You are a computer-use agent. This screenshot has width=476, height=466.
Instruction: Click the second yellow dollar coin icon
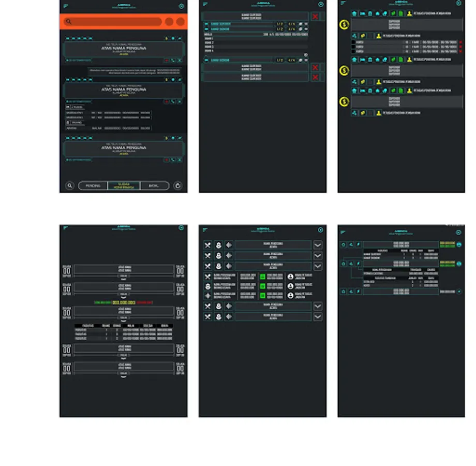tap(344, 71)
